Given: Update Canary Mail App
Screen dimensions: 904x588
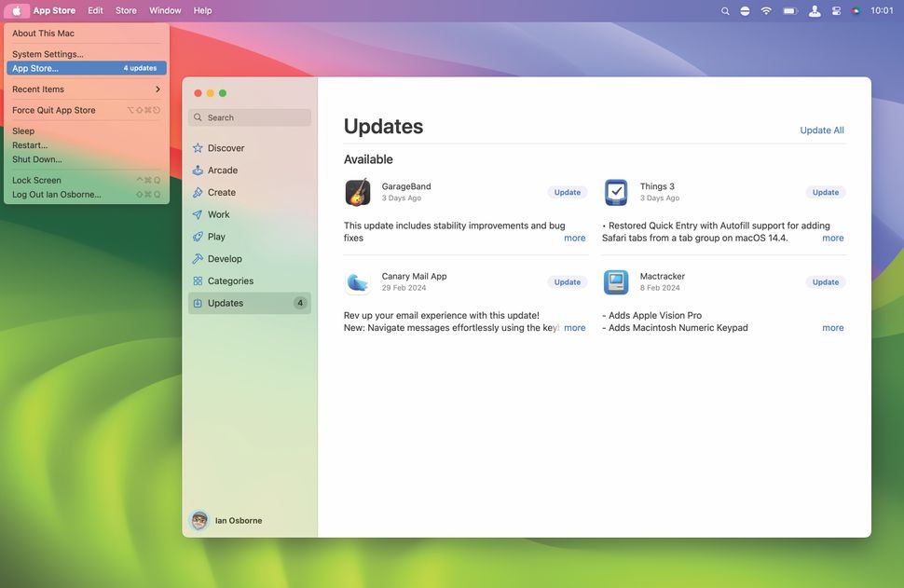Looking at the screenshot, I should click(x=568, y=282).
